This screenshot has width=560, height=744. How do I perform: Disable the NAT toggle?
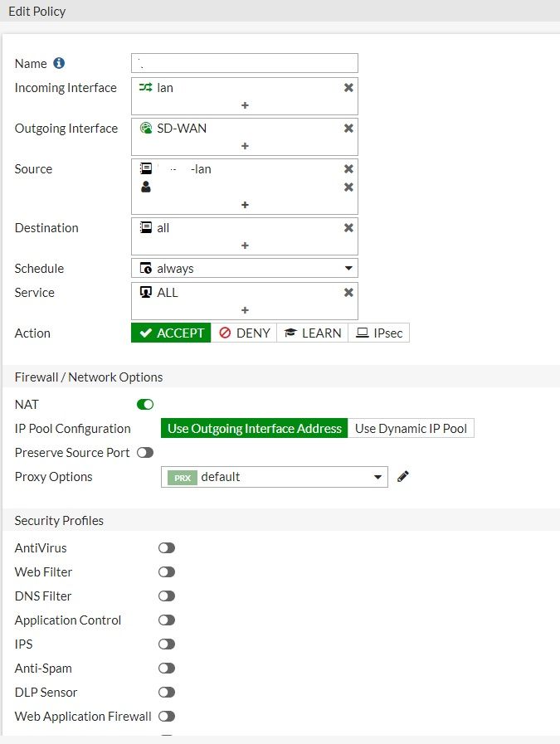(145, 404)
